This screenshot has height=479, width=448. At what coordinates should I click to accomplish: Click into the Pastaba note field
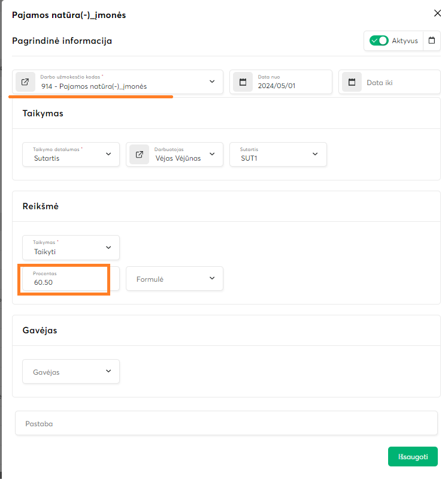pos(226,423)
